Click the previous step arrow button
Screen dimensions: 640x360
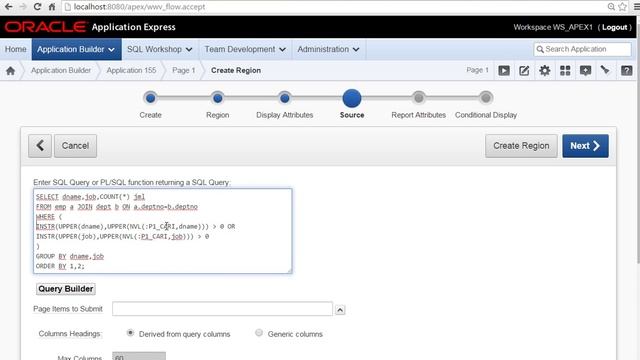point(40,146)
